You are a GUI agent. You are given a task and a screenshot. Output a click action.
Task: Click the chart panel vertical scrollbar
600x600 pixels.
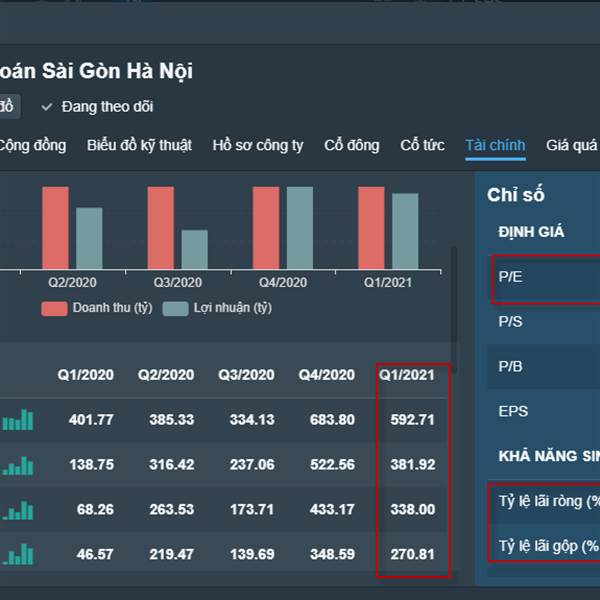tap(454, 310)
